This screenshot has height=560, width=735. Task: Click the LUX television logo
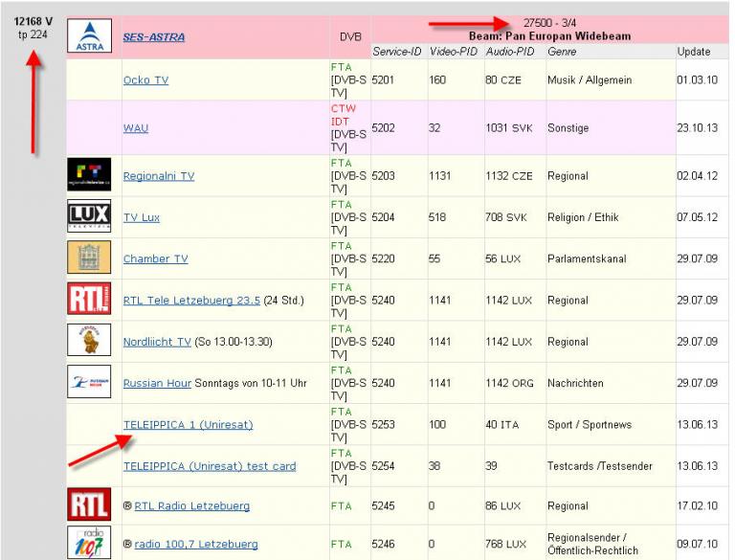coord(89,216)
